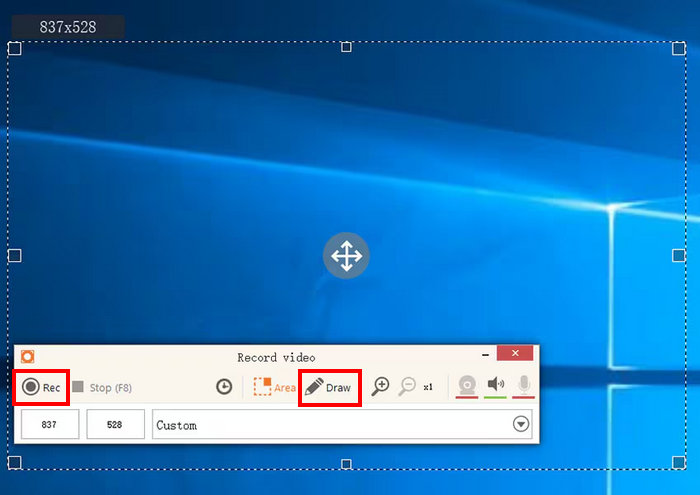Reset zoom with the x1 label
The height and width of the screenshot is (495, 700).
tap(428, 387)
